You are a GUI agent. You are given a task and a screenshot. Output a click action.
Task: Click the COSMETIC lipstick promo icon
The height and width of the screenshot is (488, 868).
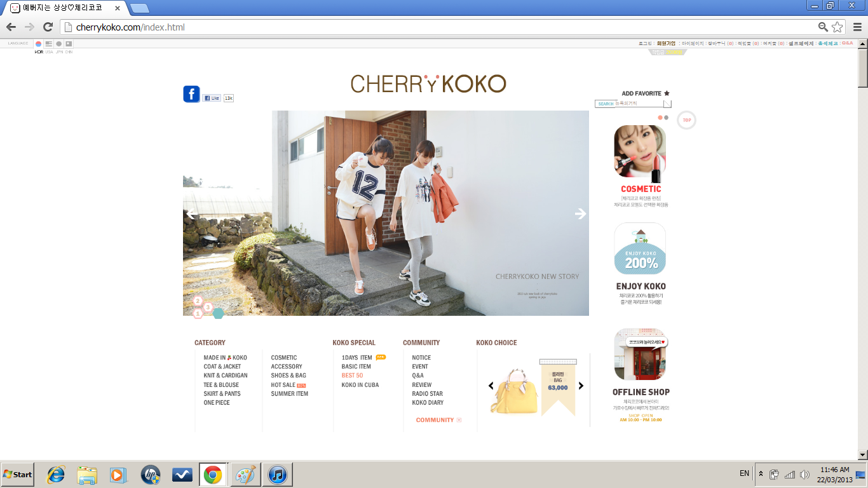640,153
